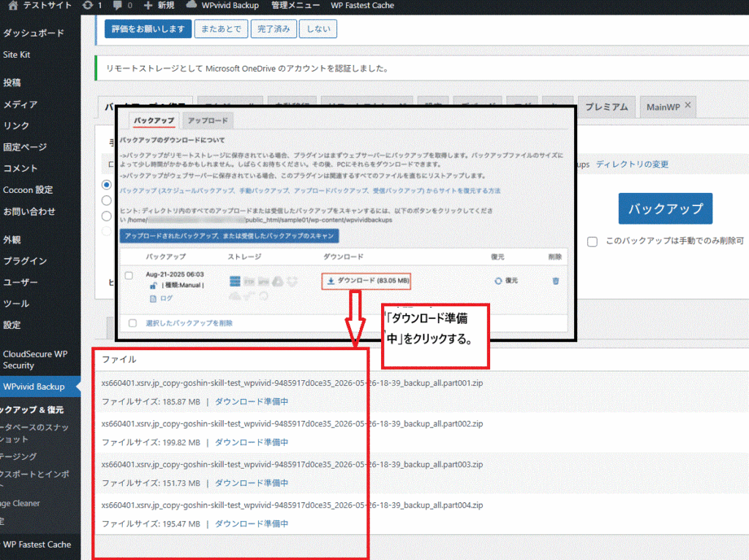Click the ファイルサイズ: 199.82 MB text
This screenshot has width=749, height=560.
[x=151, y=442]
